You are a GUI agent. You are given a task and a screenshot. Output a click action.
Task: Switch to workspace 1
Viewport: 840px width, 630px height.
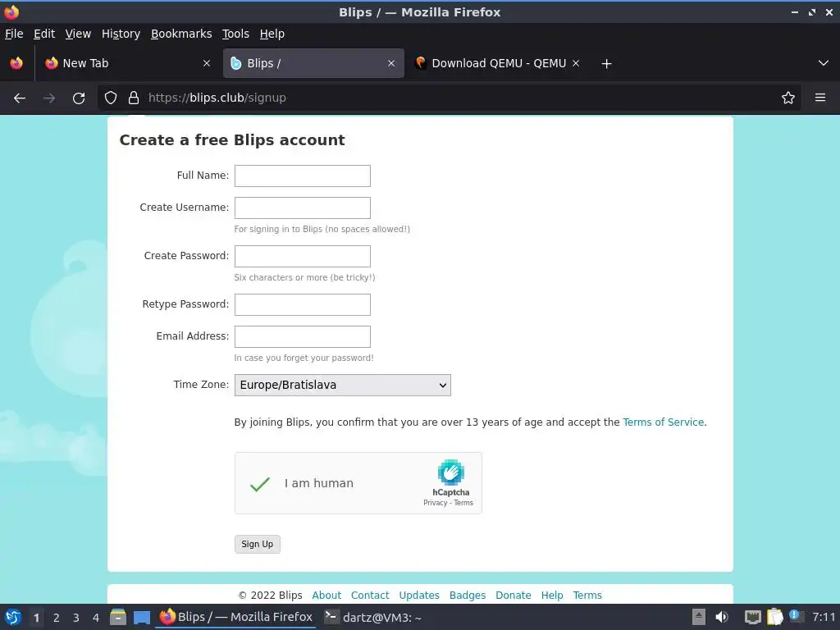tap(36, 618)
